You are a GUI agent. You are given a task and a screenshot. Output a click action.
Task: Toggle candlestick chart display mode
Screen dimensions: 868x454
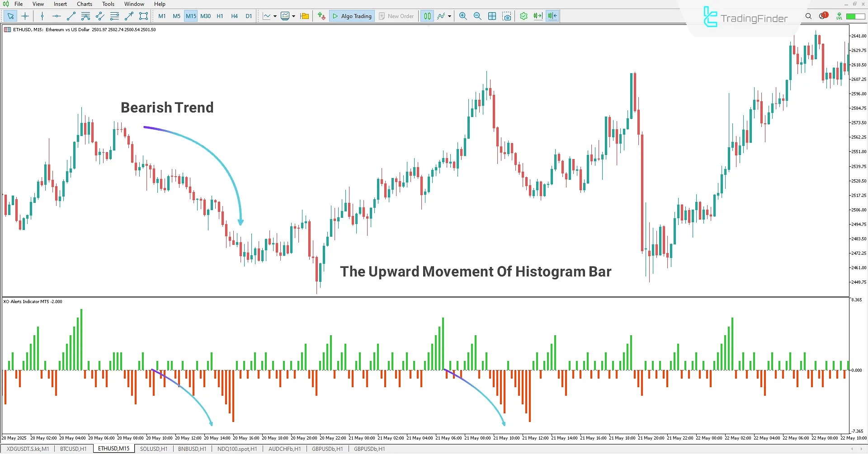[427, 16]
